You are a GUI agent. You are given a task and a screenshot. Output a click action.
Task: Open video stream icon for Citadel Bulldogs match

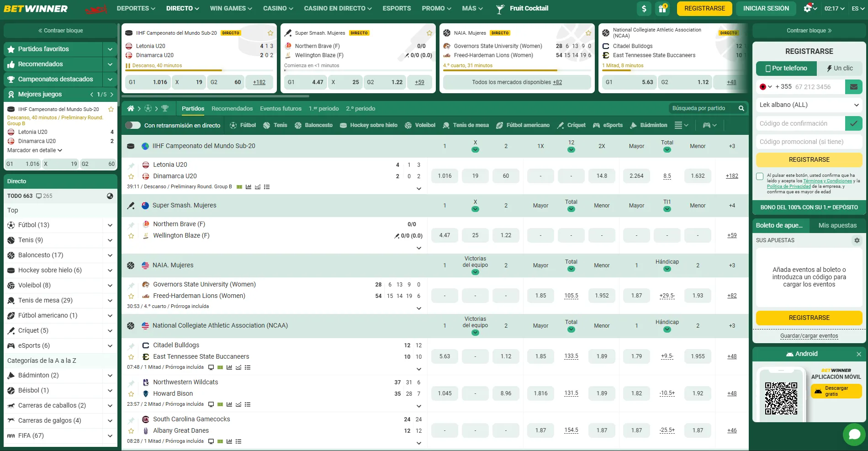(211, 367)
